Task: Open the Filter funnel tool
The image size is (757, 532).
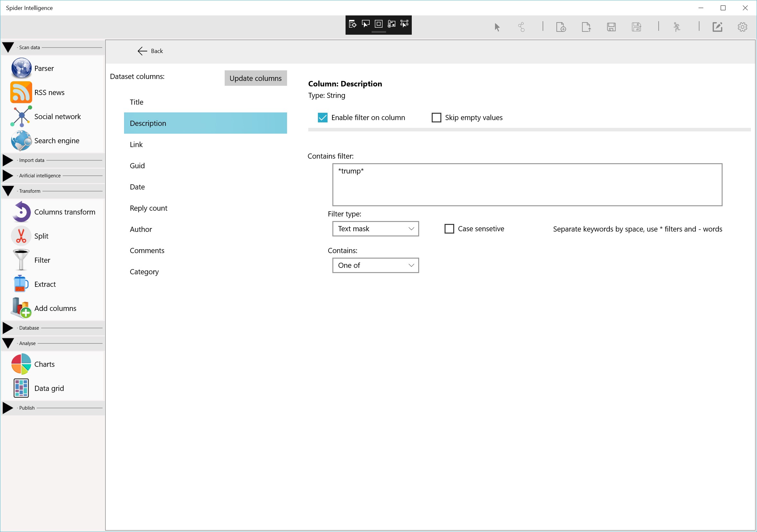Action: [21, 260]
